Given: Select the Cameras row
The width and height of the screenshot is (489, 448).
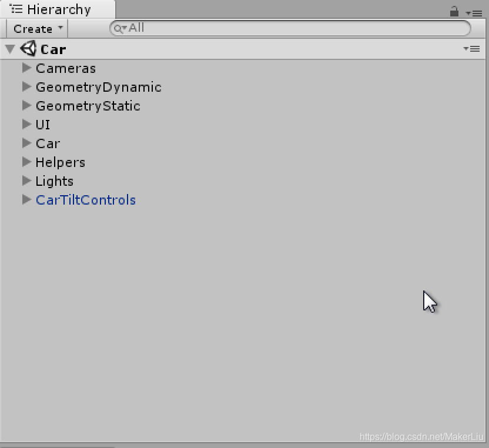Looking at the screenshot, I should click(243, 68).
